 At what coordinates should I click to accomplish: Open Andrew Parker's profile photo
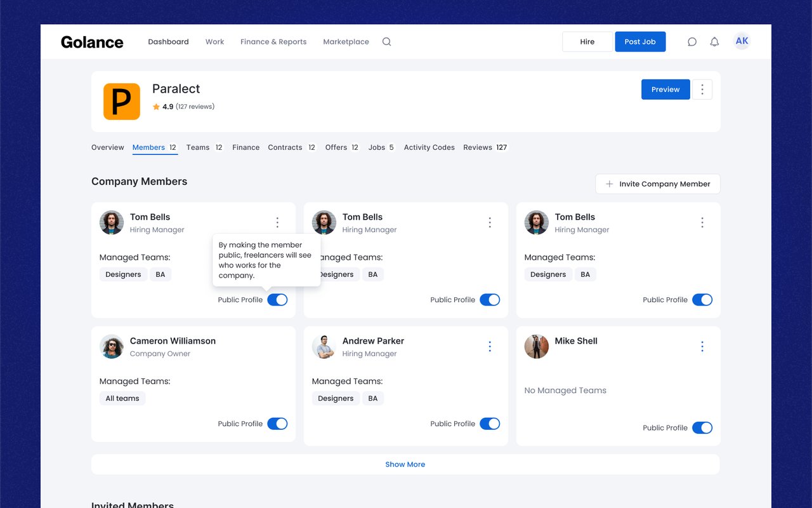pyautogui.click(x=324, y=347)
